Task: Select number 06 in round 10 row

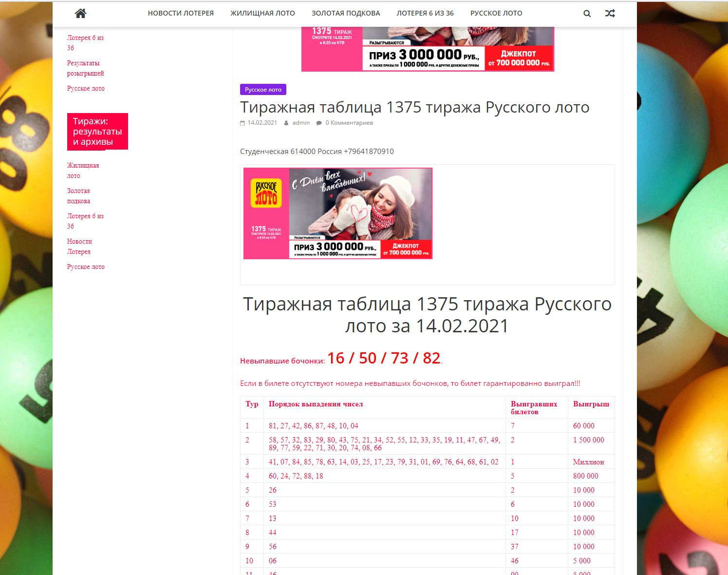Action: tap(273, 561)
